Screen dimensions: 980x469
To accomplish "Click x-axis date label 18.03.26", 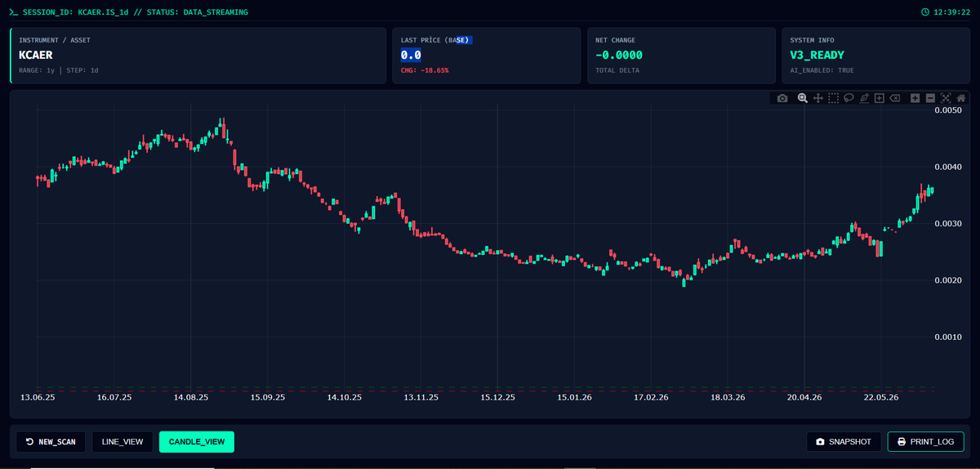I will [x=728, y=398].
